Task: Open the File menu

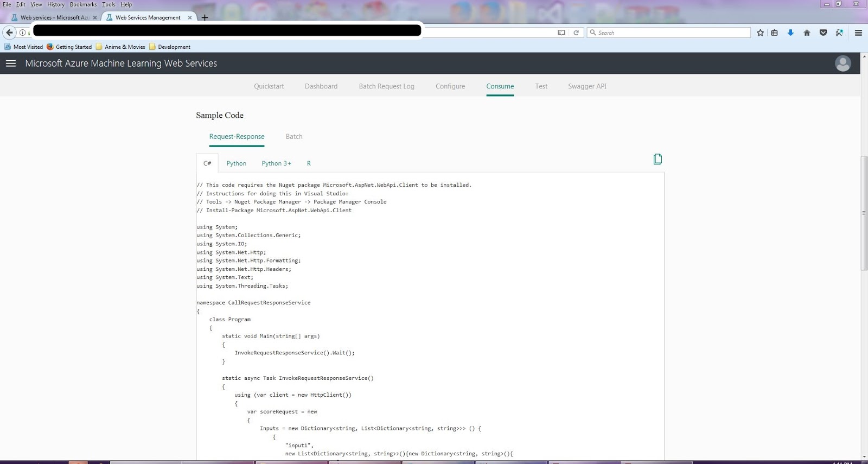Action: click(7, 4)
